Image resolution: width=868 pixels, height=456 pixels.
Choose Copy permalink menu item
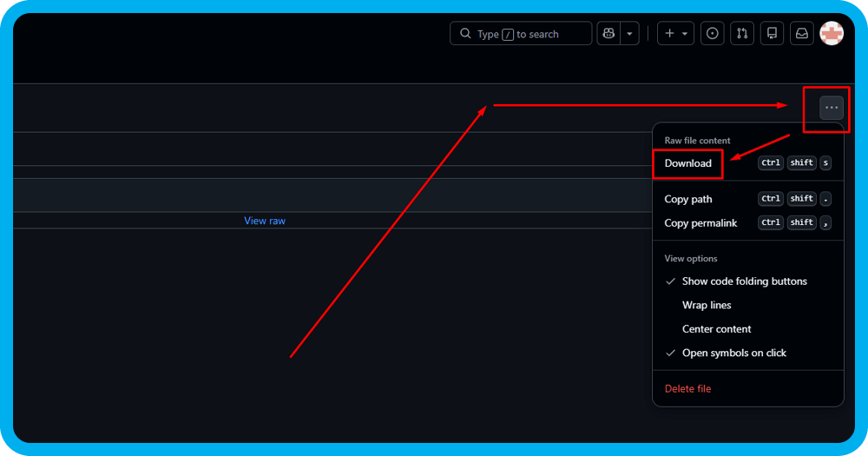748,222
